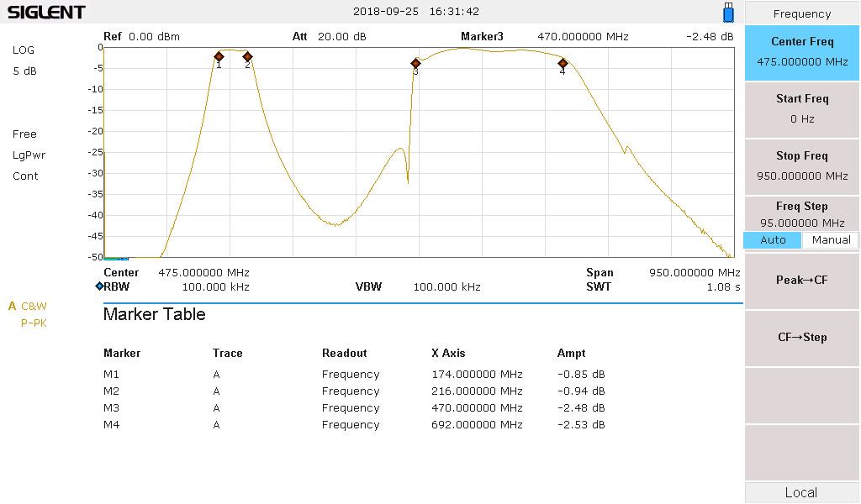Click the -2.48 dB readout at top right
The image size is (861, 504).
pyautogui.click(x=710, y=37)
